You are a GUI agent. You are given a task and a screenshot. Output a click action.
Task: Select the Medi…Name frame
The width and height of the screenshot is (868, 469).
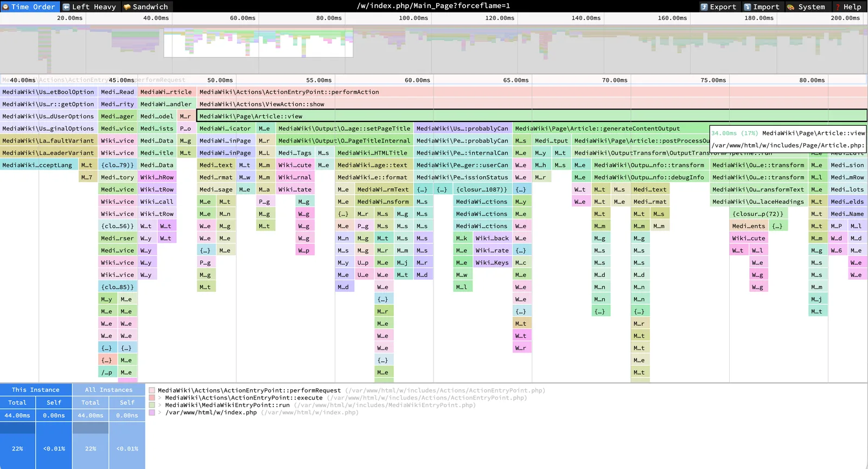coord(847,214)
